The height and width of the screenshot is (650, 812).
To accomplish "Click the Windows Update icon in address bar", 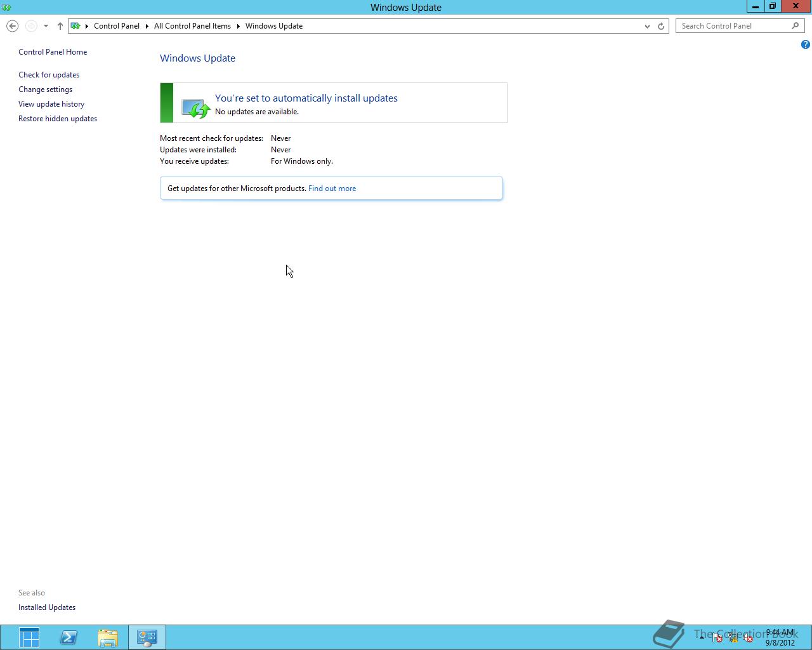I will tap(75, 26).
